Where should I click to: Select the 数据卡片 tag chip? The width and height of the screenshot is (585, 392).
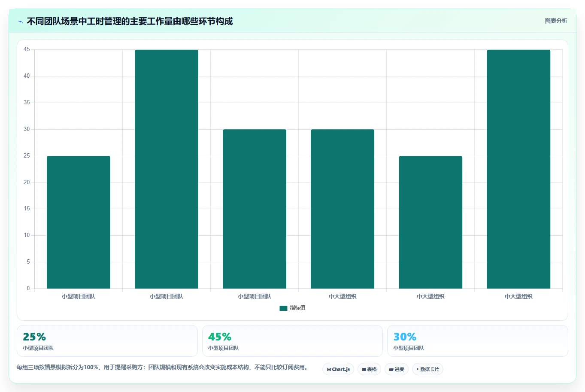click(427, 369)
